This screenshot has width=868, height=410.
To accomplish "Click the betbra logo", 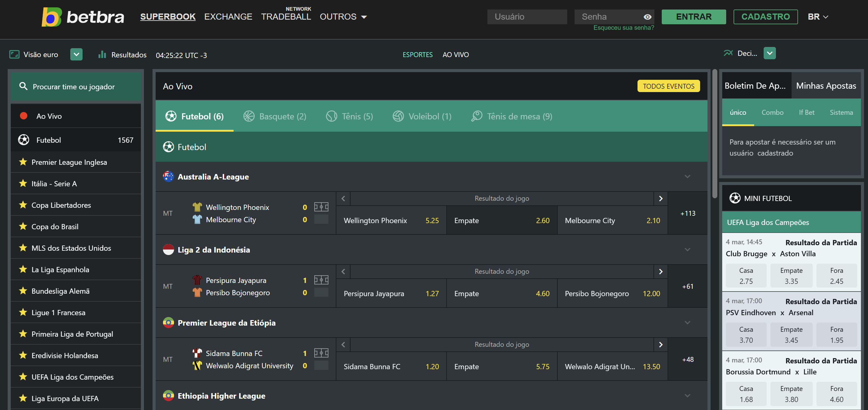I will (83, 17).
